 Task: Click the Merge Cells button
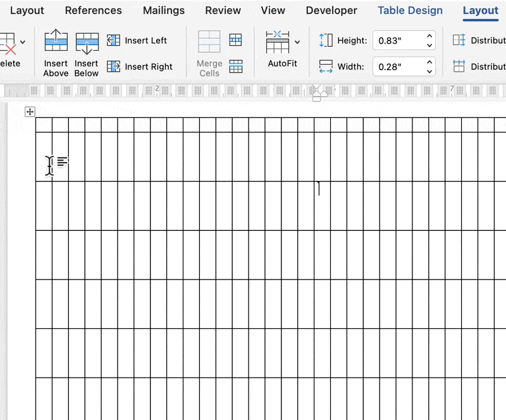[209, 54]
